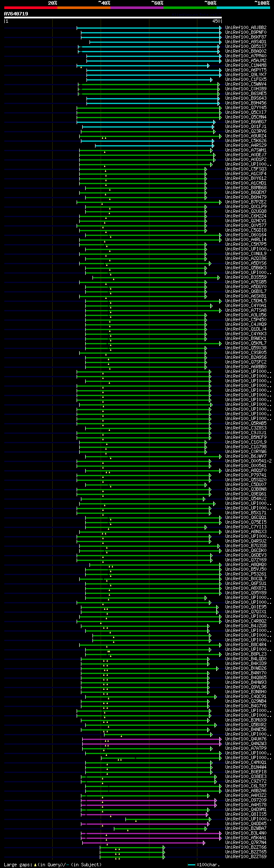Click the UniRef100_A9URZ4 label

tap(246, 136)
